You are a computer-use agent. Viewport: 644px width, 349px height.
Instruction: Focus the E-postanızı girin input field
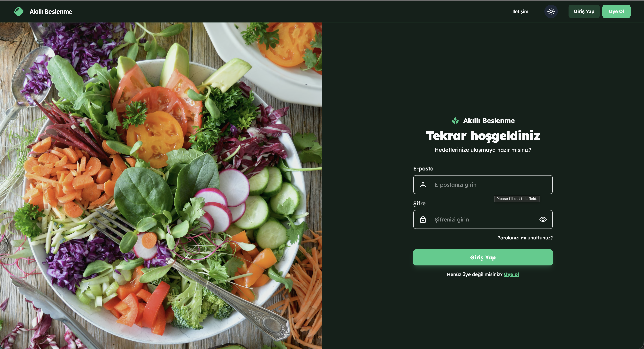click(x=483, y=185)
